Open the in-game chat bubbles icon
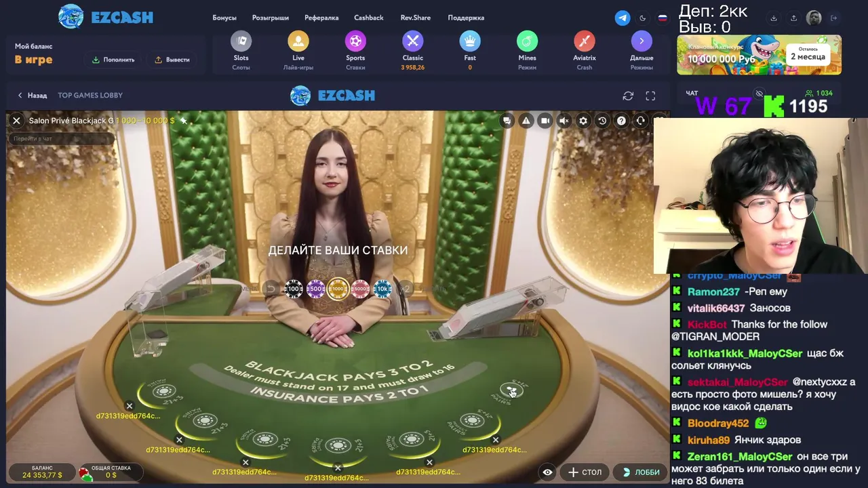This screenshot has height=488, width=868. tap(507, 121)
